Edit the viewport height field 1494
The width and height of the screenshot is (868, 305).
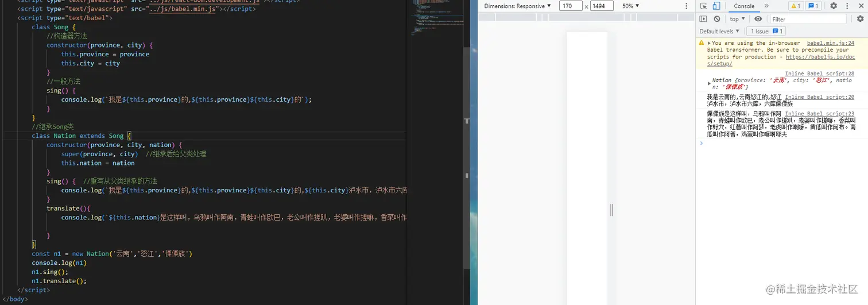[x=602, y=6]
